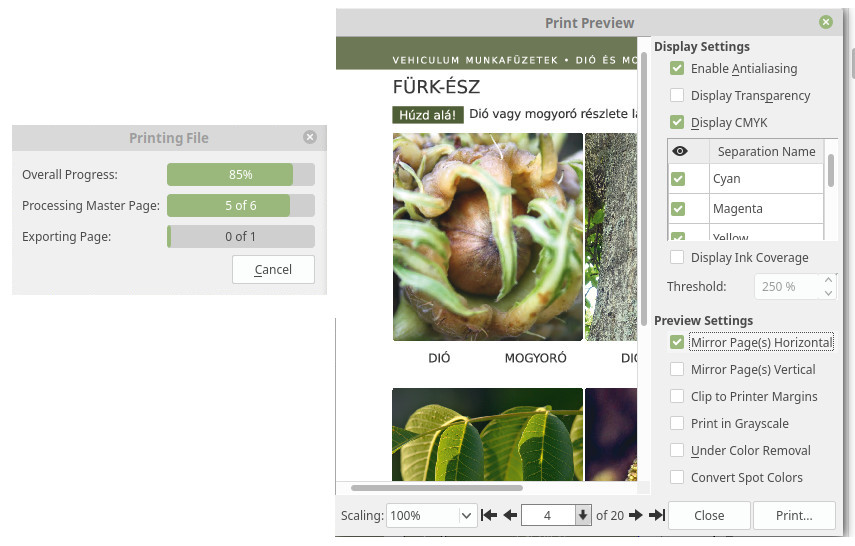This screenshot has width=855, height=546.
Task: Toggle Mirror Page(s) Horizontal checkbox
Action: click(x=677, y=342)
